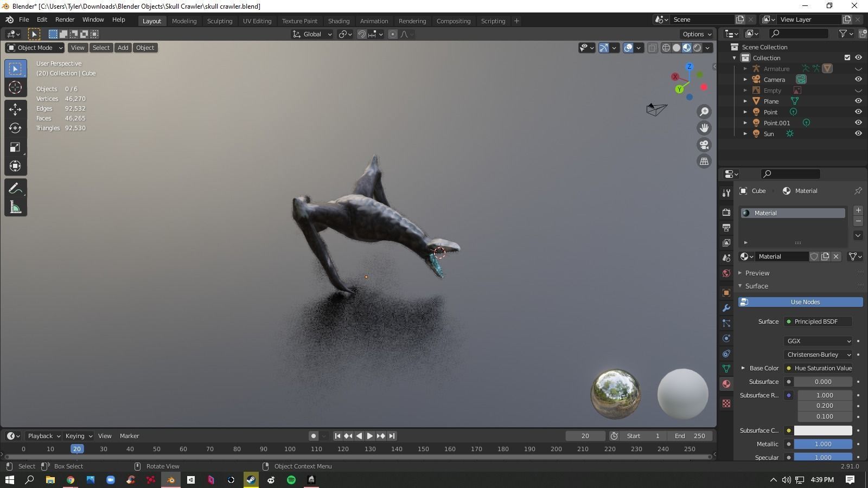Open the GGX distribution dropdown
868x488 pixels.
(x=818, y=341)
